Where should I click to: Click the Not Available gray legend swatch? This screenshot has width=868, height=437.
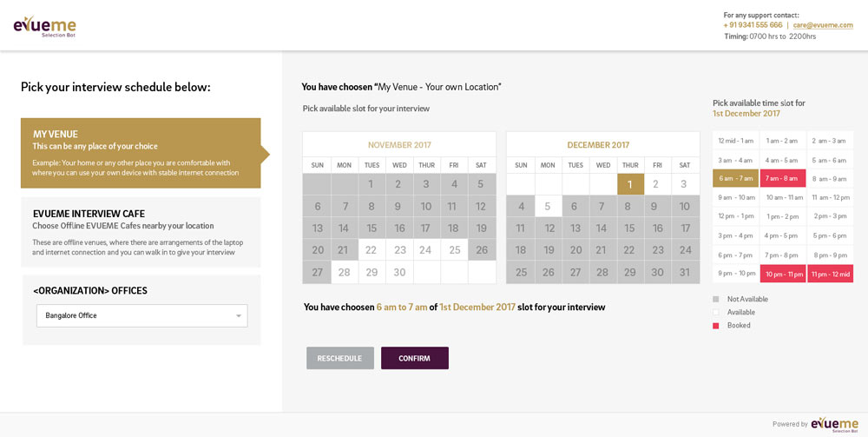coord(716,299)
